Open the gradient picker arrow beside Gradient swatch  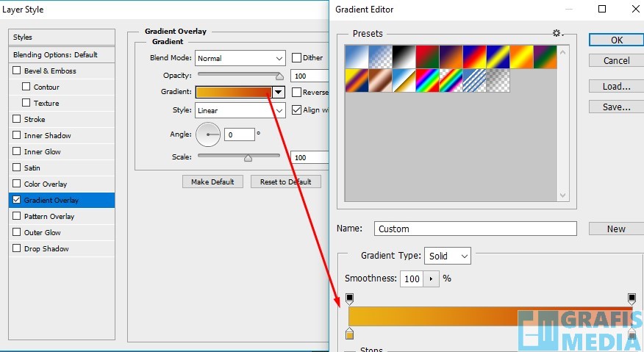(x=279, y=92)
